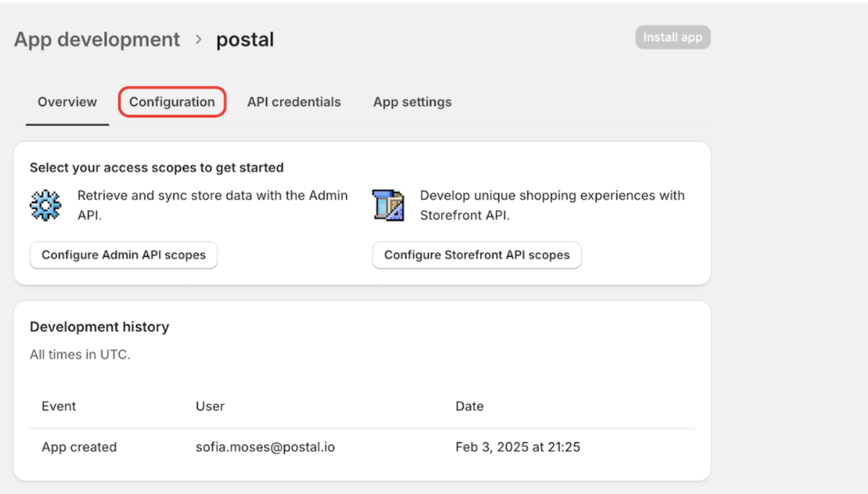Open the Configuration tab
This screenshot has height=494, width=868.
[x=172, y=102]
